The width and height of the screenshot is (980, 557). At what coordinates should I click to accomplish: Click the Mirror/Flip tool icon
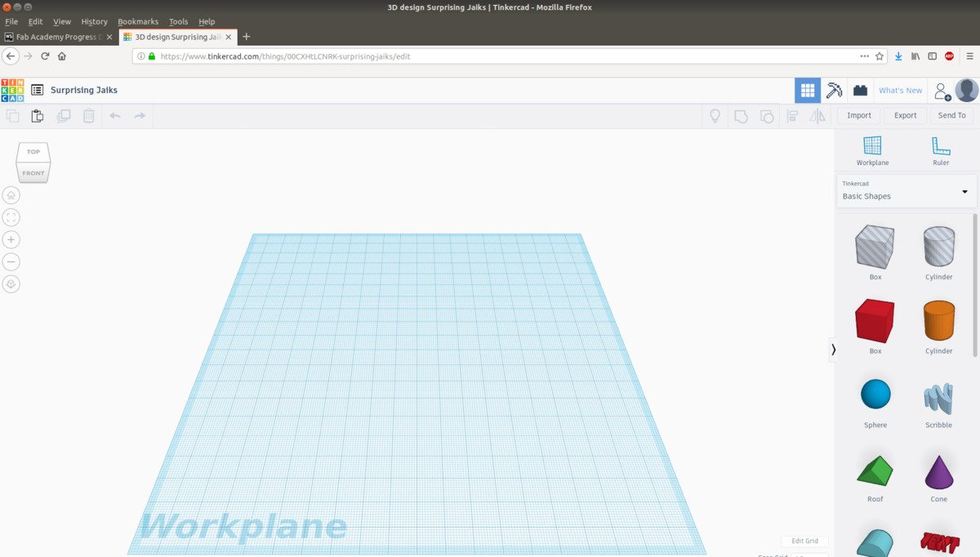click(x=817, y=116)
